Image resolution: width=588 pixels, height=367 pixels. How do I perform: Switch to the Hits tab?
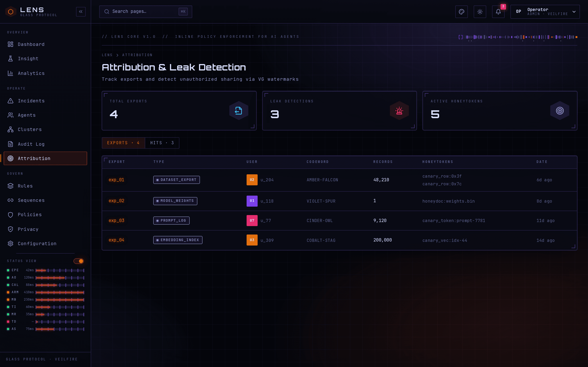[x=162, y=143]
